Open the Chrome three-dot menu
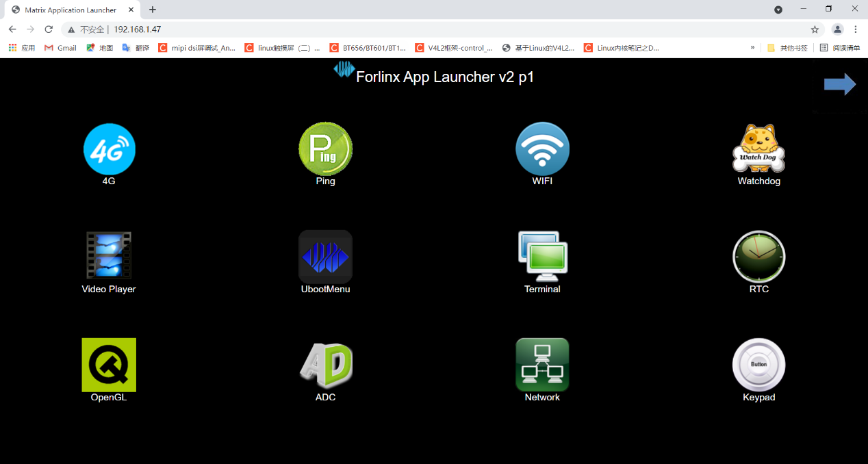The image size is (868, 464). click(x=856, y=29)
